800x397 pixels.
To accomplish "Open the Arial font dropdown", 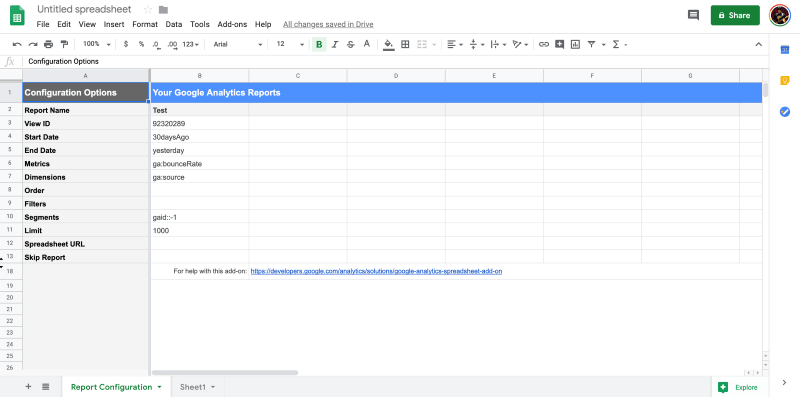I will pos(237,44).
